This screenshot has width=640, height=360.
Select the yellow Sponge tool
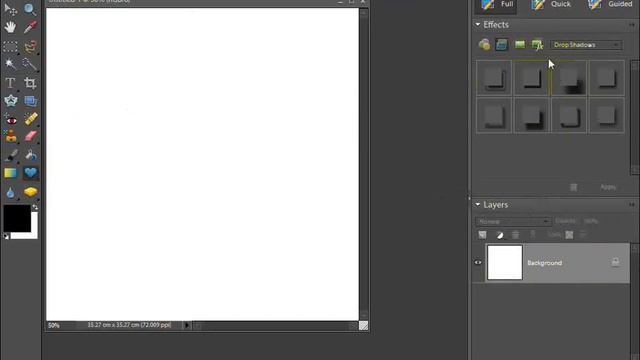31,192
